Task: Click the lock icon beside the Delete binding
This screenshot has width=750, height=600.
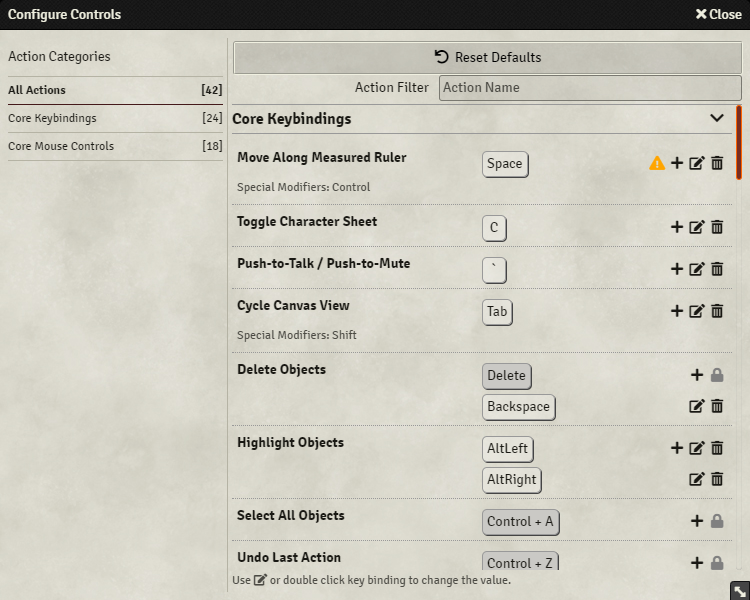Action: (x=717, y=375)
